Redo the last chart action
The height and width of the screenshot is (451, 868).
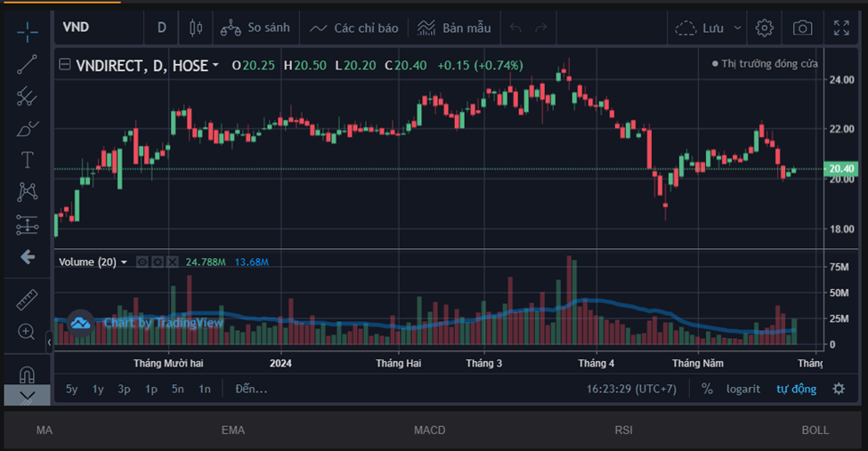coord(541,28)
